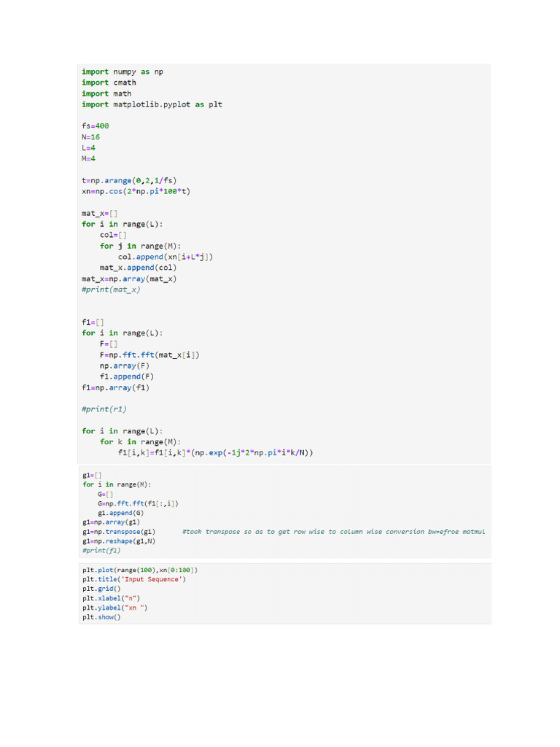
Task: Click the '#print(r1)' comment
Action: click(x=104, y=409)
